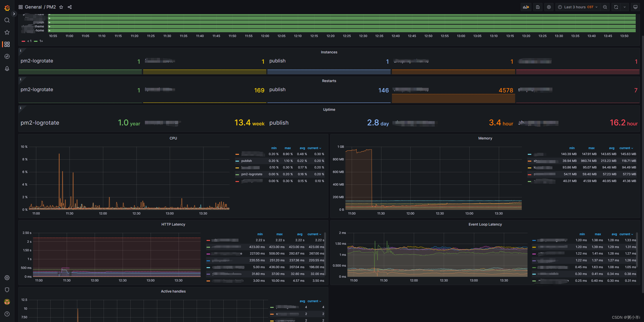Add a new panel with the add-panel icon
The image size is (644, 322).
click(526, 7)
